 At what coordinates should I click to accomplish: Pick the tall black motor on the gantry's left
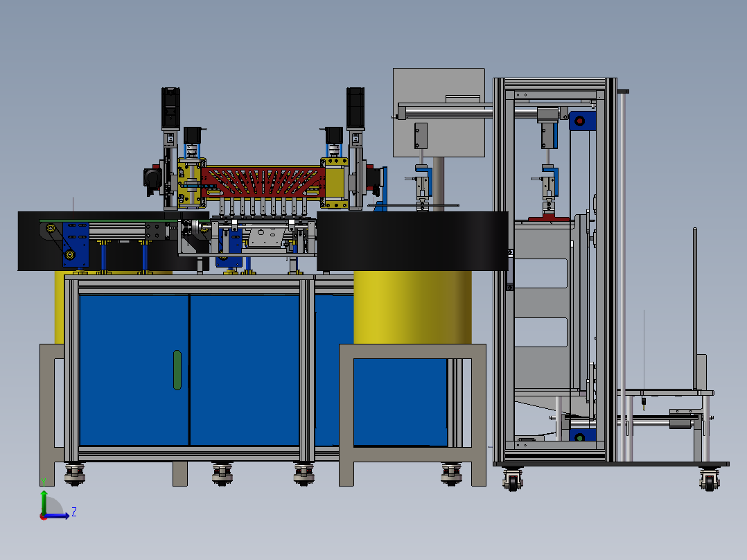coord(170,108)
